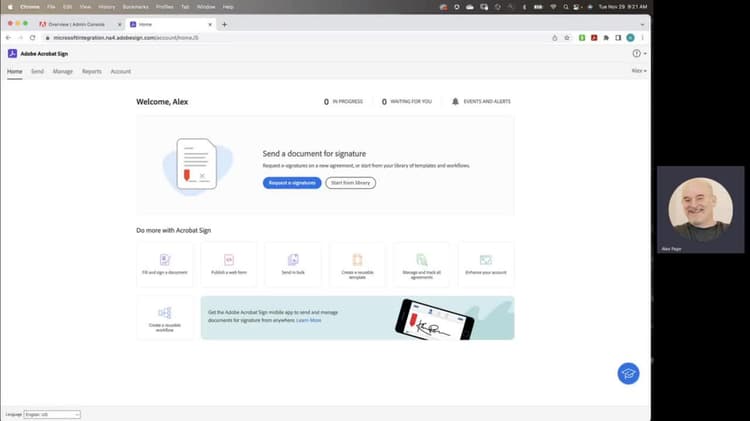Open the Fill and sign a document tile
This screenshot has height=421, width=750.
(x=165, y=265)
